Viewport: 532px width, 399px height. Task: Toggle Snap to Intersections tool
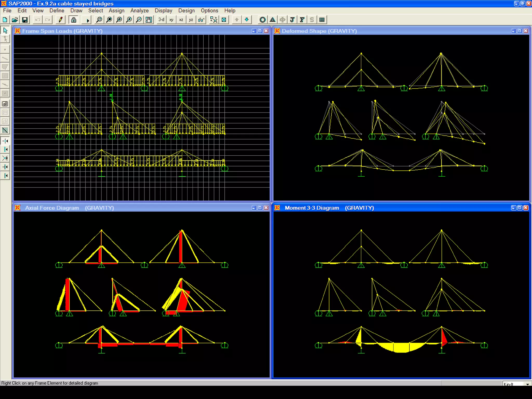click(5, 158)
